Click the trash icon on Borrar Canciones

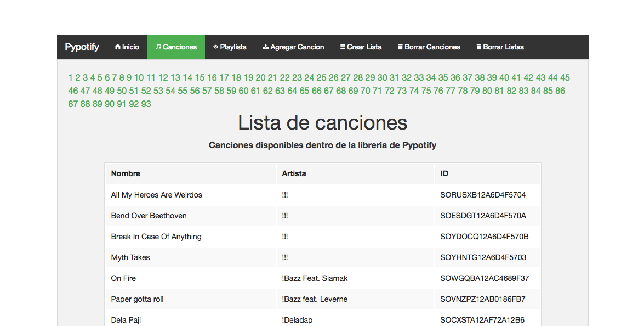coord(400,47)
